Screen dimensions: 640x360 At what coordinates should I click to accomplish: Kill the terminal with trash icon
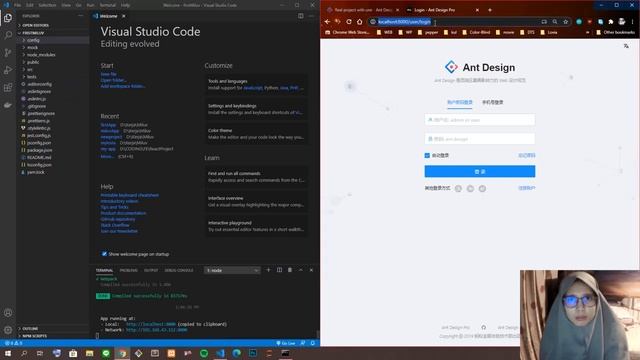(290, 270)
